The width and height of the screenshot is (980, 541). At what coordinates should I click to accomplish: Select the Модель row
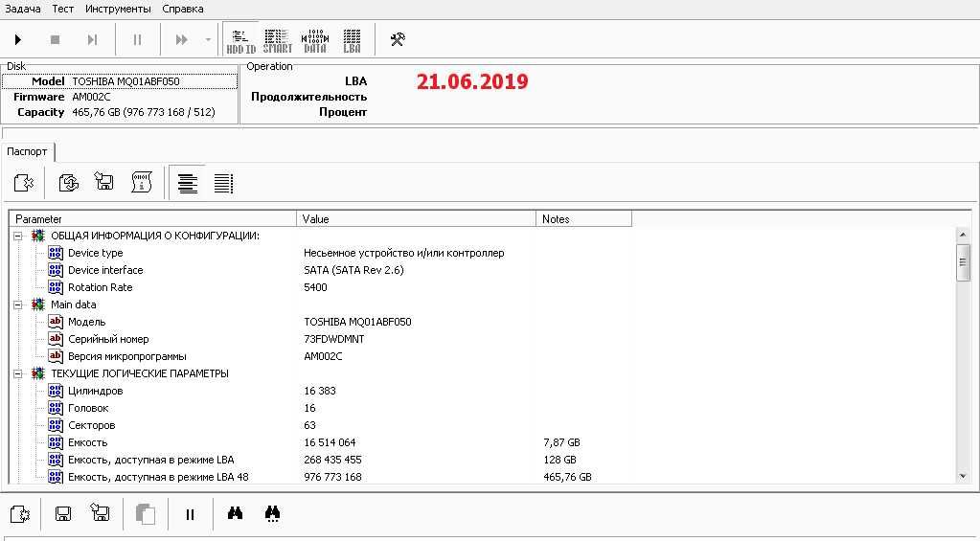point(481,322)
